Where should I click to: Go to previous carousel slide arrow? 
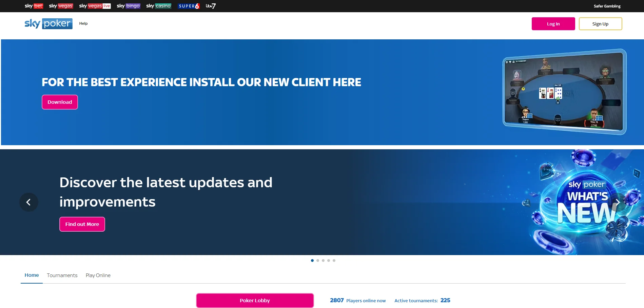(29, 202)
